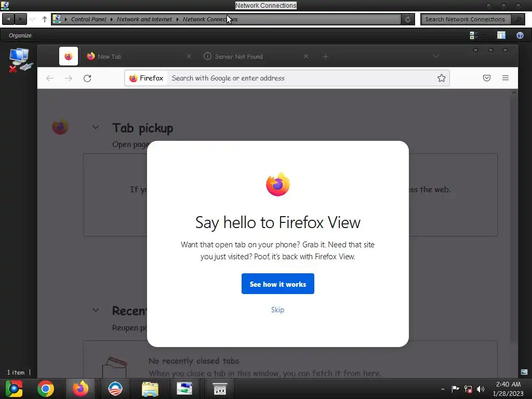Close the Server Not Found tab
The height and width of the screenshot is (399, 532).
click(305, 56)
